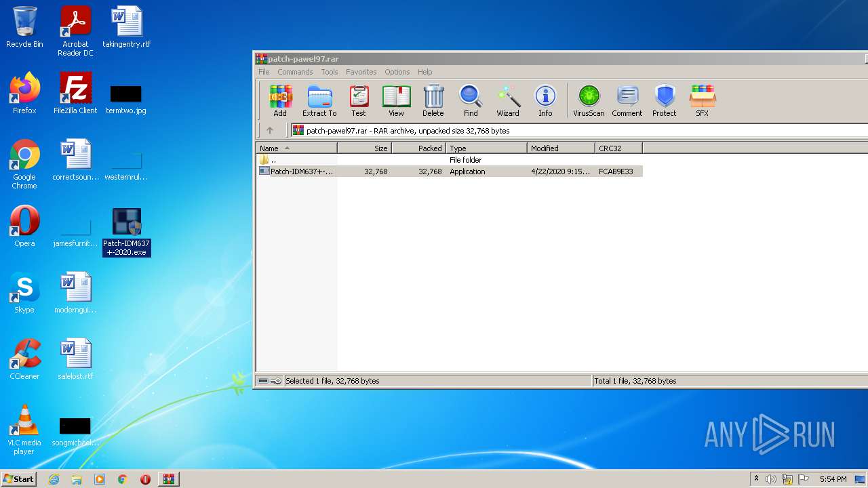The image size is (868, 488).
Task: Select the Recycle Bin desktop icon
Action: (x=24, y=27)
